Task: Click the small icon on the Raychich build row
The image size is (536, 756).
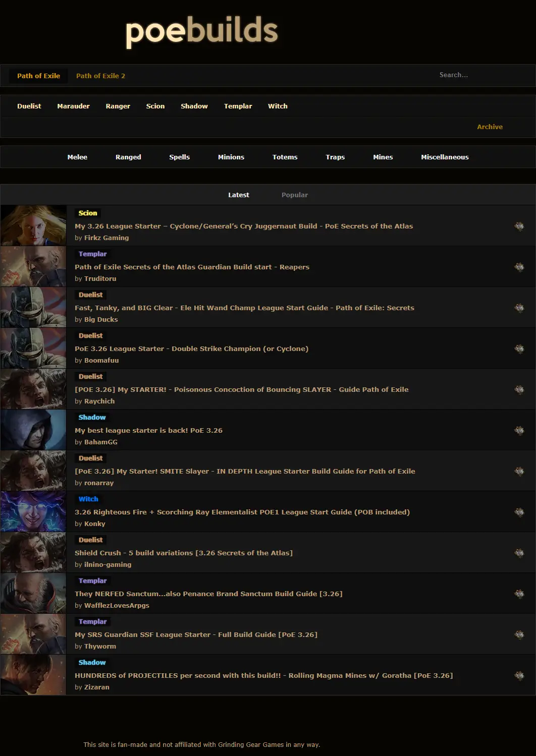Action: point(519,389)
